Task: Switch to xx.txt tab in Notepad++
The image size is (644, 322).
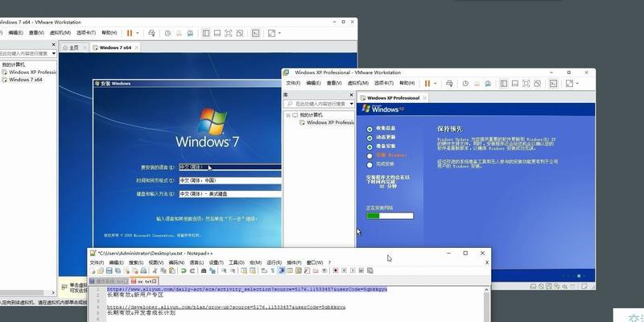Action: (x=144, y=282)
